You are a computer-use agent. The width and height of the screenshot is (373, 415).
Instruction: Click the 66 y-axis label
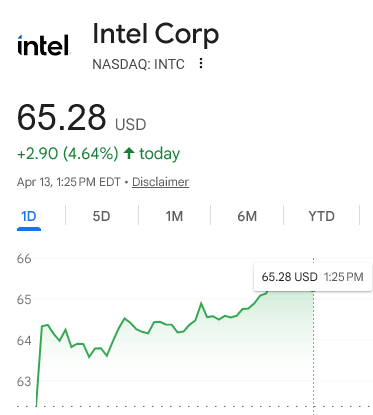click(x=24, y=259)
